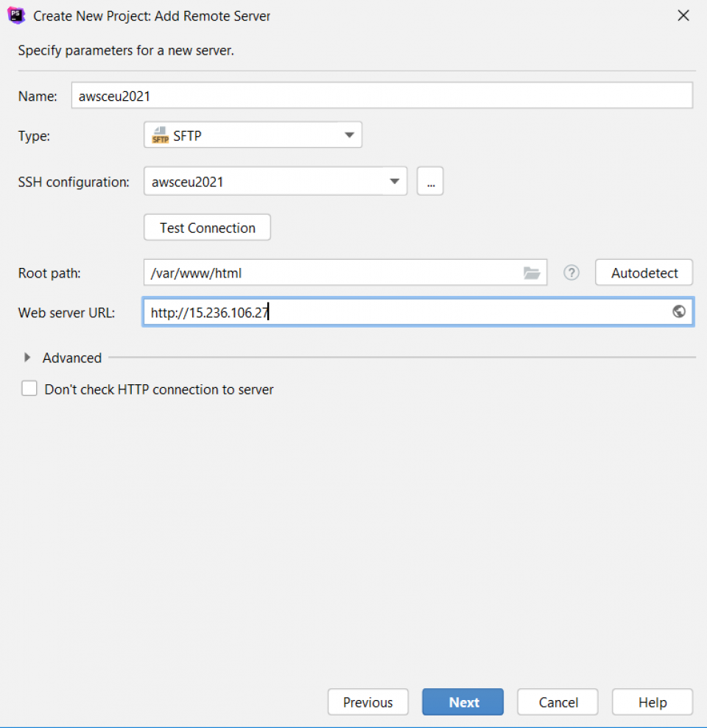707x728 pixels.
Task: Go back with the Previous button
Action: (367, 702)
